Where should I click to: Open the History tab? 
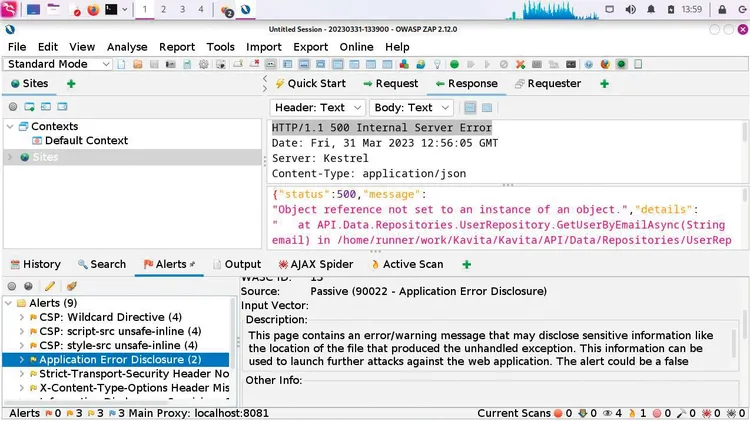coord(36,265)
